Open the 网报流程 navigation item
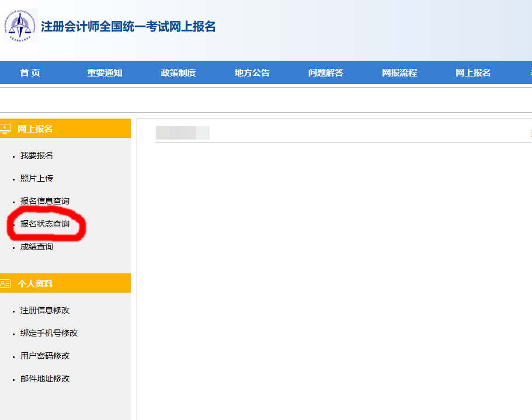This screenshot has width=532, height=420. [x=399, y=73]
